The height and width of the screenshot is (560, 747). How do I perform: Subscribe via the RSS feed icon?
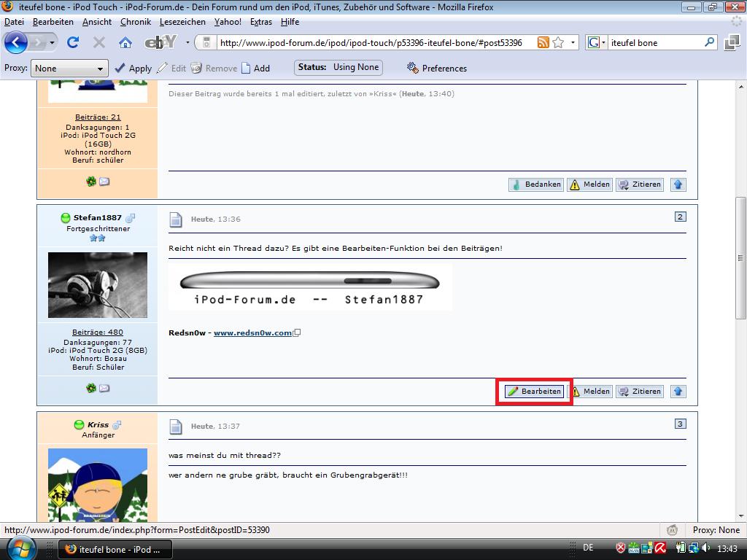pyautogui.click(x=543, y=42)
